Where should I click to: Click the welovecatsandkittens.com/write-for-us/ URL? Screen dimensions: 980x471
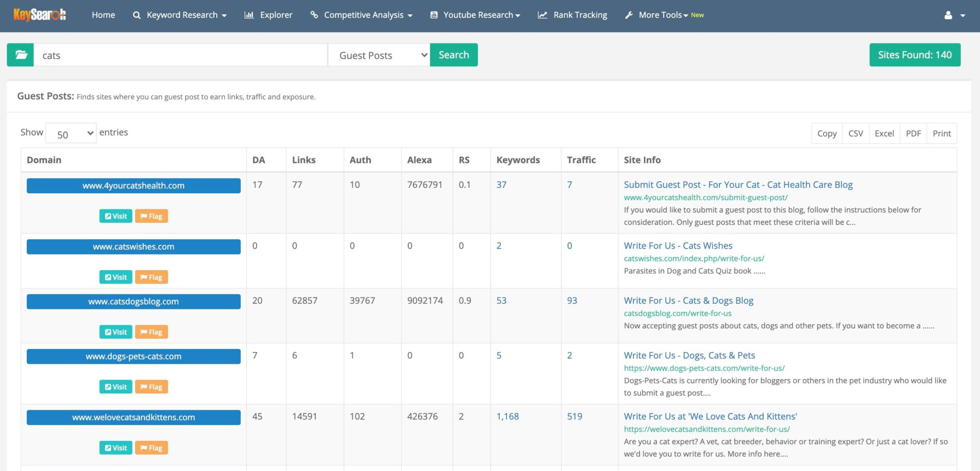[x=707, y=429]
